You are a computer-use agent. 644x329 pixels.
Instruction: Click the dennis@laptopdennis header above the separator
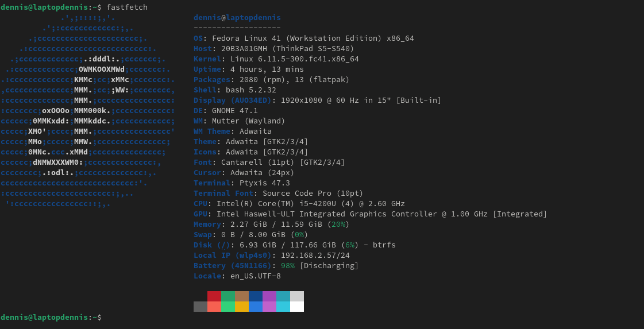coord(237,18)
